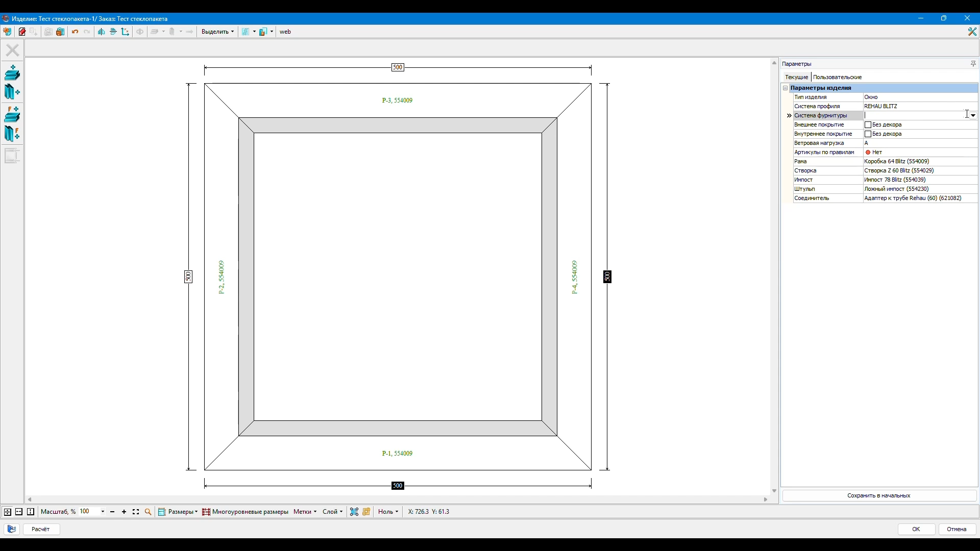Click the zoom in plus button
The height and width of the screenshot is (551, 980).
[124, 512]
